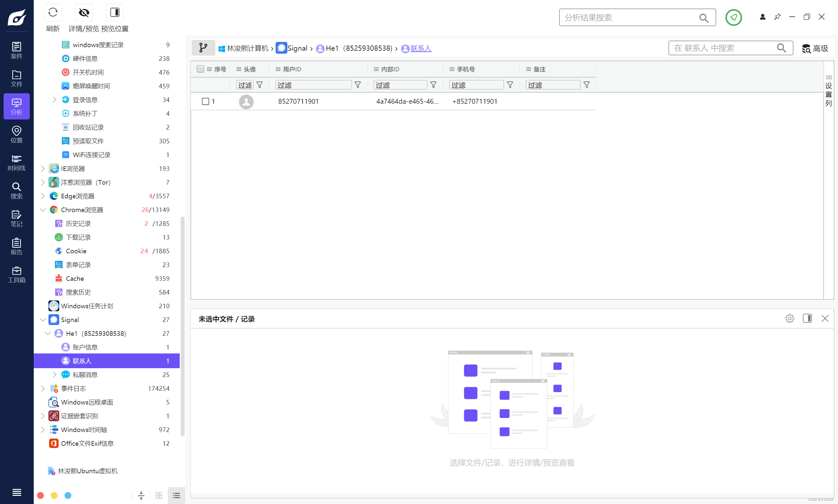The image size is (838, 504).
Task: Click the red color dot filter
Action: point(40,495)
